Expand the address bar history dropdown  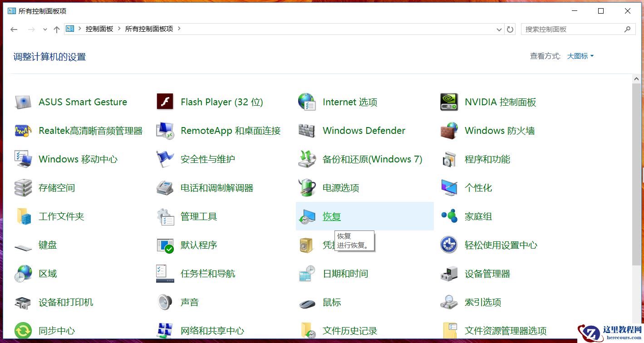499,29
